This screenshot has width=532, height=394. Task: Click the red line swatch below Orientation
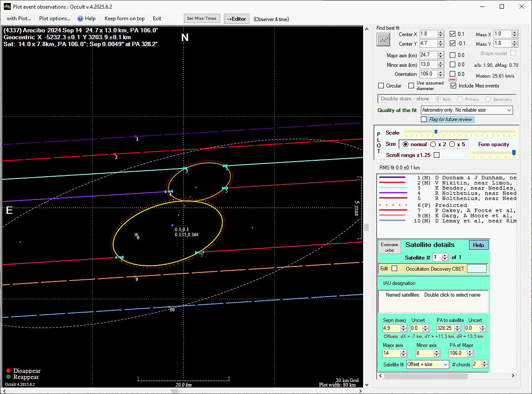coord(452,80)
